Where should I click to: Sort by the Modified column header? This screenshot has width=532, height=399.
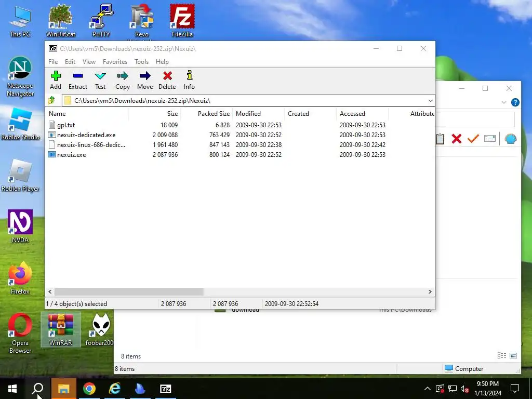[x=259, y=114]
